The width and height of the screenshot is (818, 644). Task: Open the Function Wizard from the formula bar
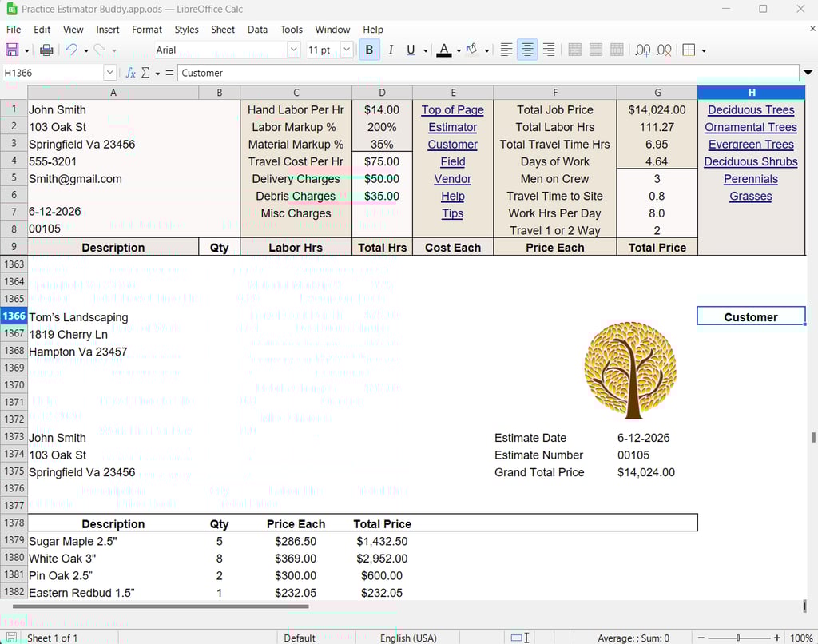pos(130,72)
